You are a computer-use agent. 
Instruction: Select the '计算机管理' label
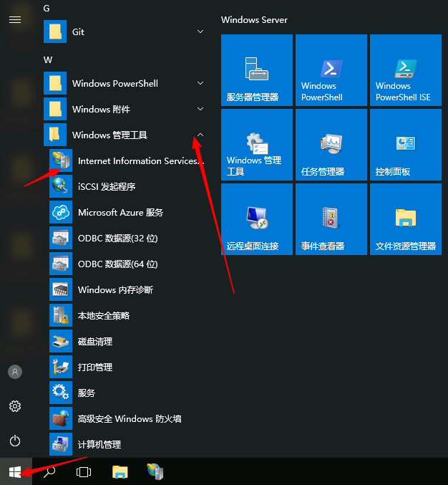[99, 444]
